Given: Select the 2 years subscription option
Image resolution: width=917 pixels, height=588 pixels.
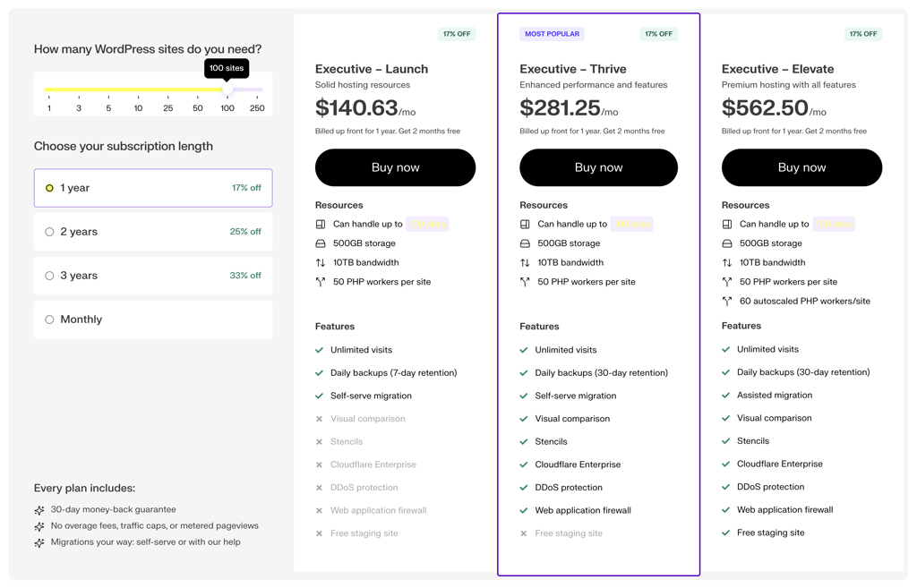Looking at the screenshot, I should (49, 231).
